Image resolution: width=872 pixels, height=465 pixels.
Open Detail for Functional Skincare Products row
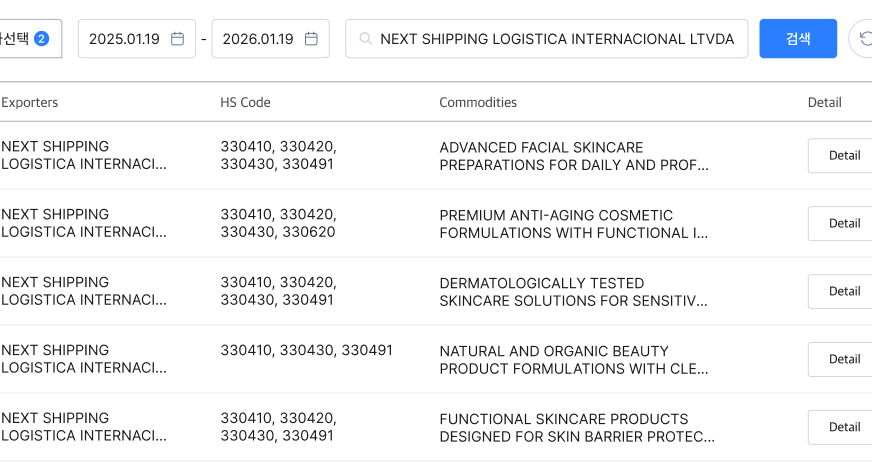[x=843, y=427]
